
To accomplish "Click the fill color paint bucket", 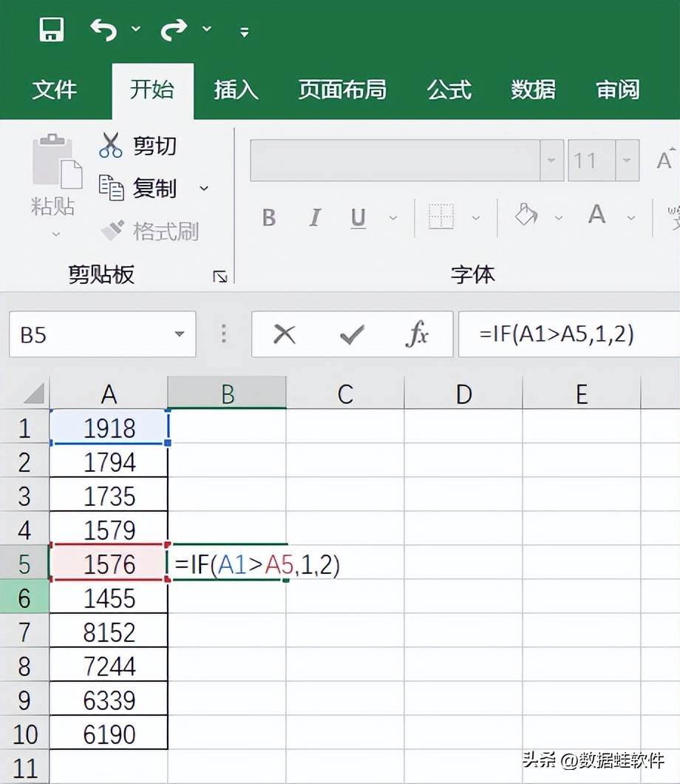I will (x=526, y=216).
